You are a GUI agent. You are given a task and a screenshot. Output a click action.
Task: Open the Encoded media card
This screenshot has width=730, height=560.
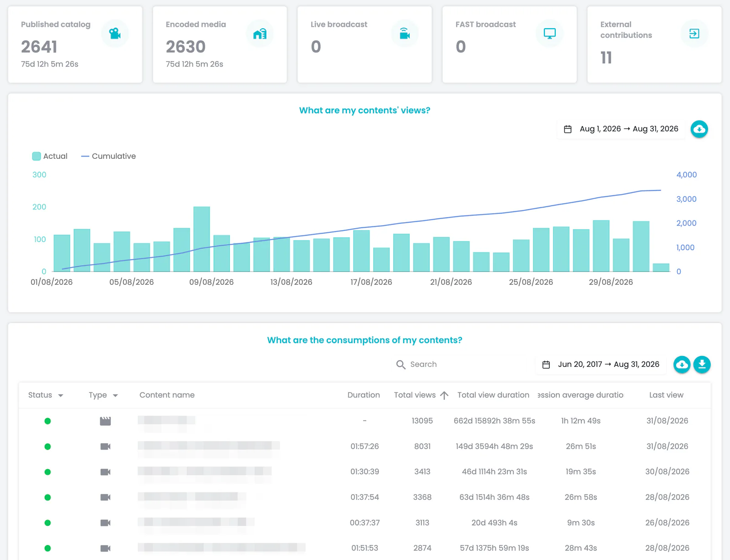[x=220, y=44]
